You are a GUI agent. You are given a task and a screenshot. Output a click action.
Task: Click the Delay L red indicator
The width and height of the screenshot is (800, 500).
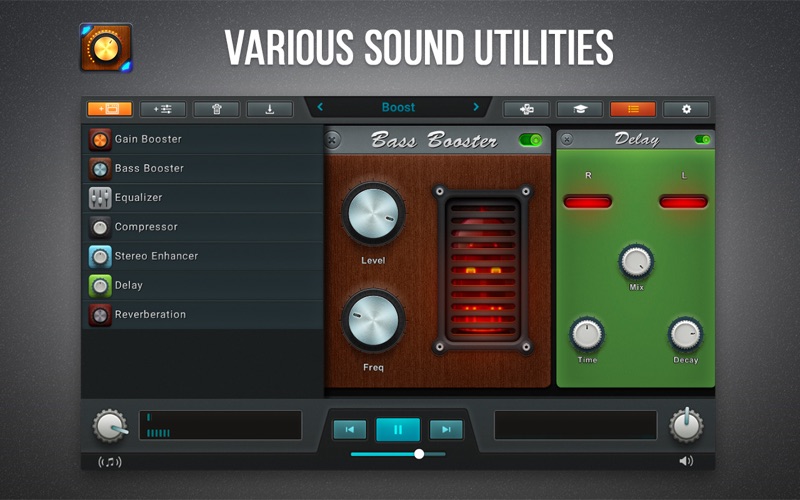click(x=683, y=202)
